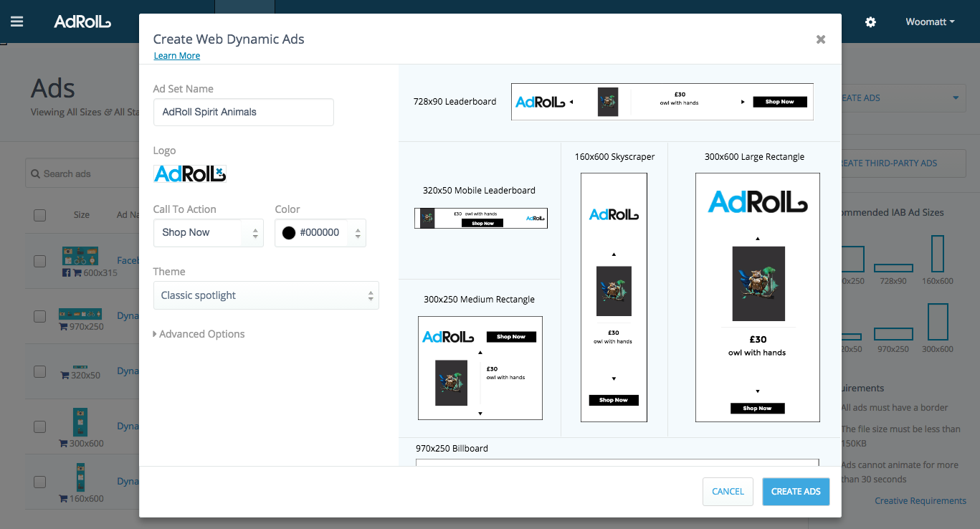Click next arrow in 728x90 Leaderboard preview
The image size is (980, 529).
(743, 102)
